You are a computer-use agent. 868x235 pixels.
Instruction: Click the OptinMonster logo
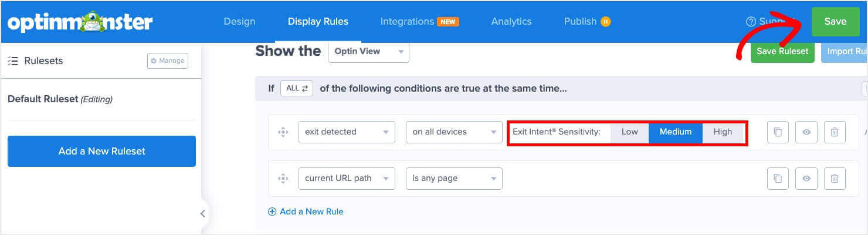click(x=80, y=22)
